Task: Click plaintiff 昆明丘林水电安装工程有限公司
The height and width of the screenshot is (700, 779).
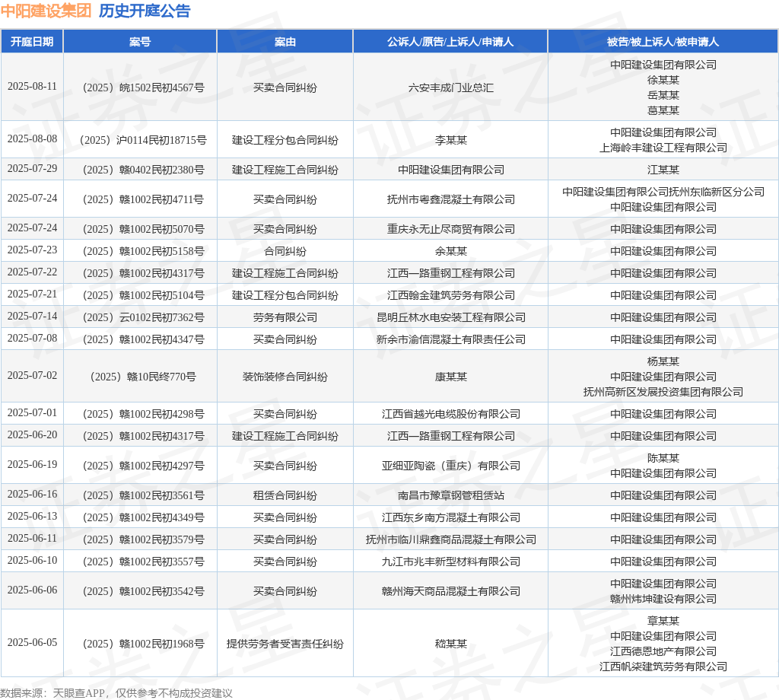Action: pyautogui.click(x=451, y=317)
